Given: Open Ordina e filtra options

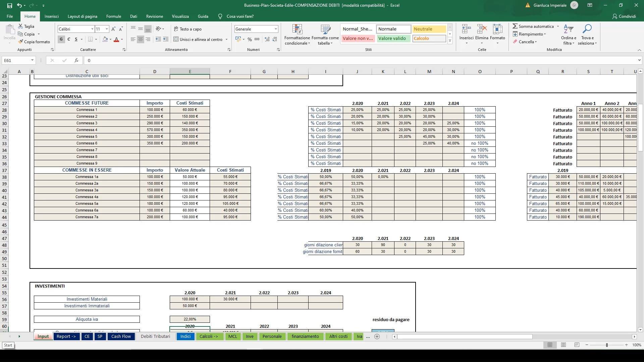Looking at the screenshot, I should click(x=569, y=35).
